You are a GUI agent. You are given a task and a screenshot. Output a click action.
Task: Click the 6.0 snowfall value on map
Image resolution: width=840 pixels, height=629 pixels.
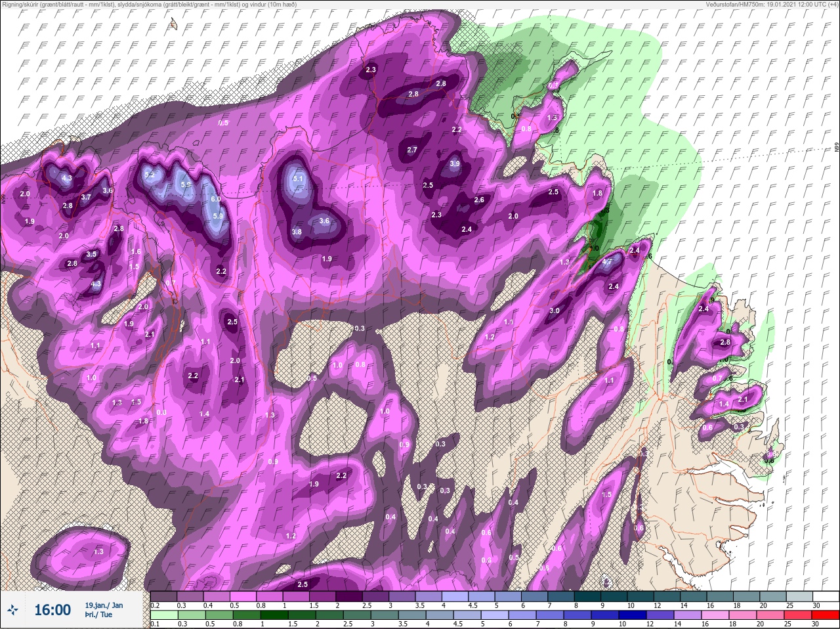coord(216,198)
